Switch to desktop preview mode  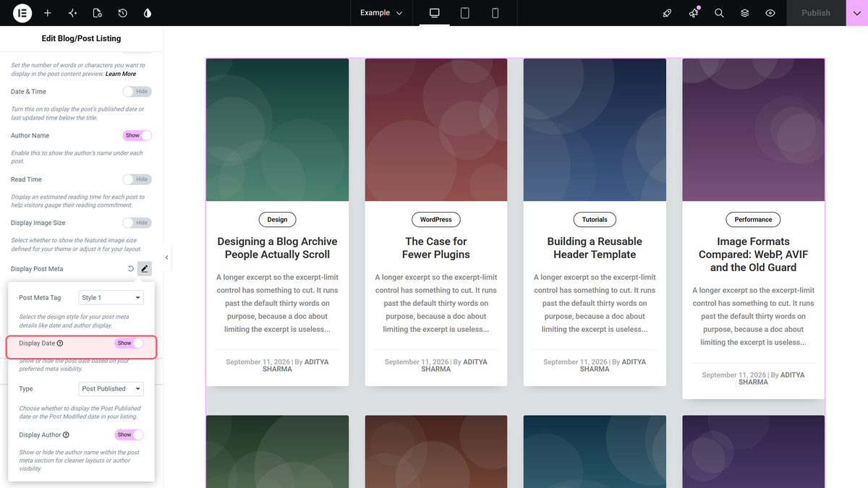(435, 13)
